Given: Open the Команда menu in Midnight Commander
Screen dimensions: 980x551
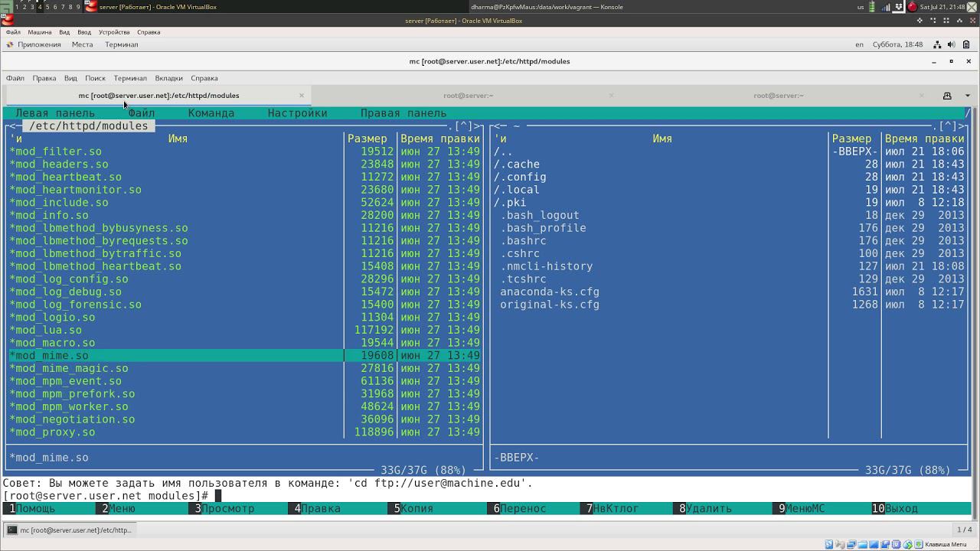Looking at the screenshot, I should pos(211,113).
